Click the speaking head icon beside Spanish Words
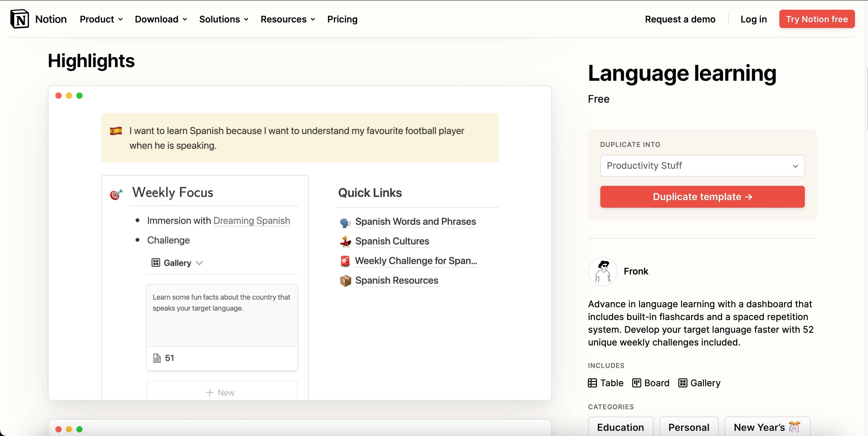The width and height of the screenshot is (868, 436). [x=345, y=222]
